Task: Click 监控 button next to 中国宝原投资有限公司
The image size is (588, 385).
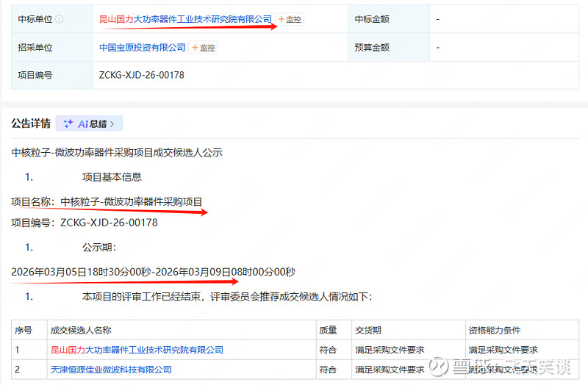Action: [x=204, y=48]
